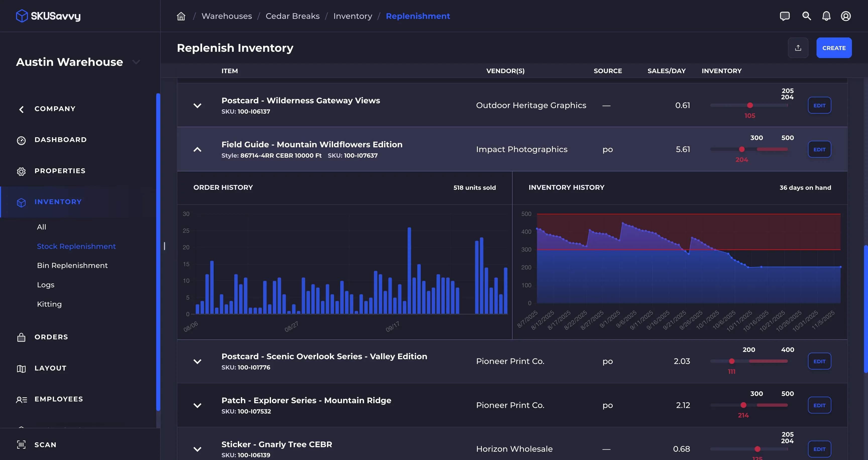Viewport: 868px width, 460px height.
Task: Expand Postcard Scenic Overlook Valley Edition row
Action: pyautogui.click(x=197, y=361)
